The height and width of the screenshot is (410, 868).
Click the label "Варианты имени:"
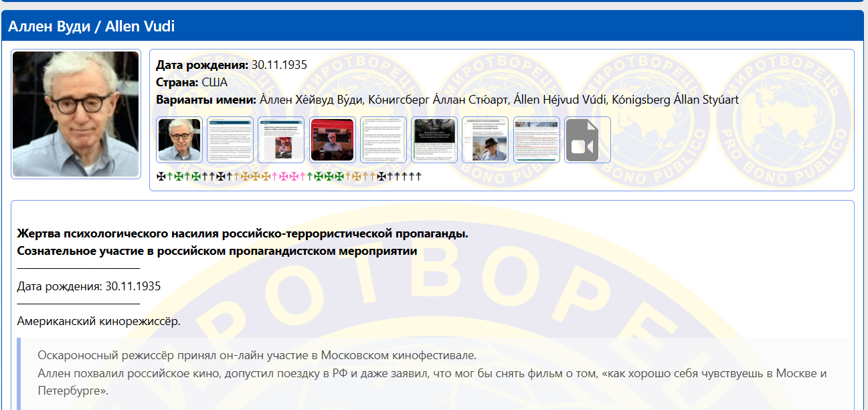pyautogui.click(x=206, y=100)
